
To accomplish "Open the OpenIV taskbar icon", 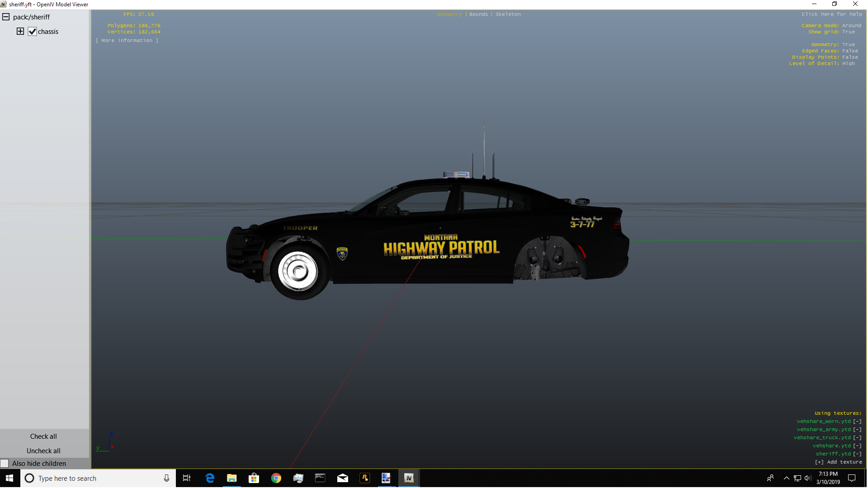I will tap(409, 478).
